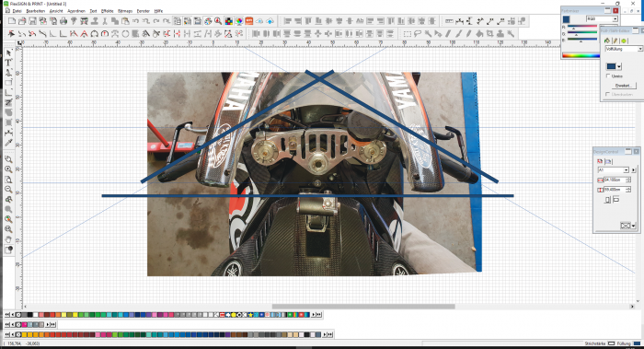Click the Undo arrow icon
The image size is (644, 349).
135,21
